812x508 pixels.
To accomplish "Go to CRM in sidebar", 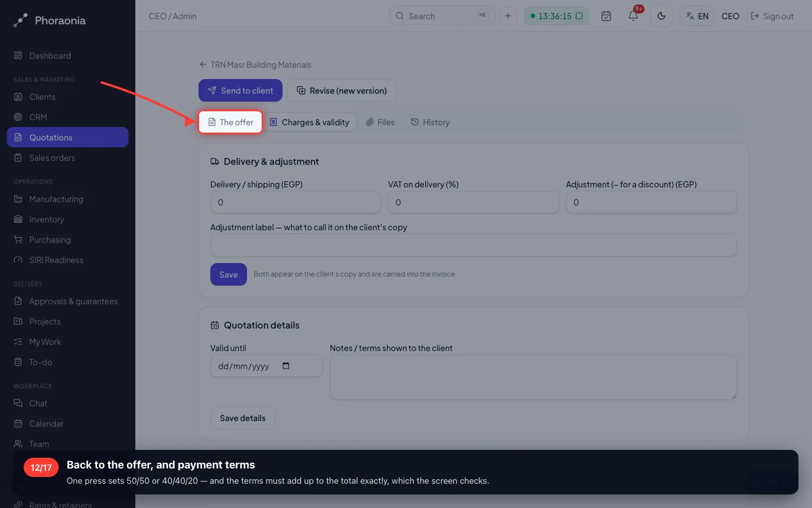I will 68,117.
